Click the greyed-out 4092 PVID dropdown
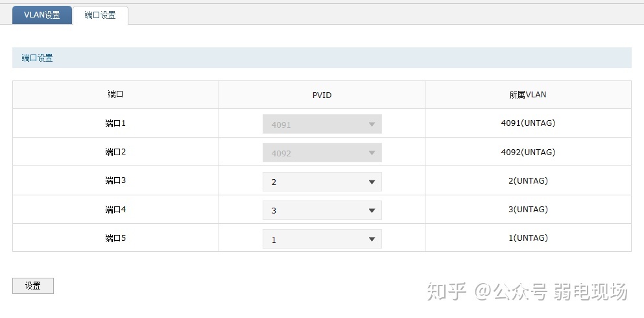Viewport: 644px width, 318px height. pyautogui.click(x=322, y=153)
